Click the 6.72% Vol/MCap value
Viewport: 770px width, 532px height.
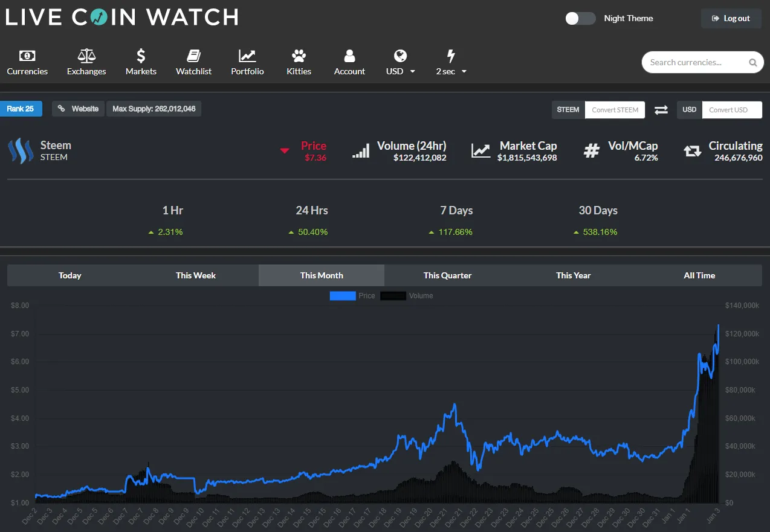(x=646, y=158)
